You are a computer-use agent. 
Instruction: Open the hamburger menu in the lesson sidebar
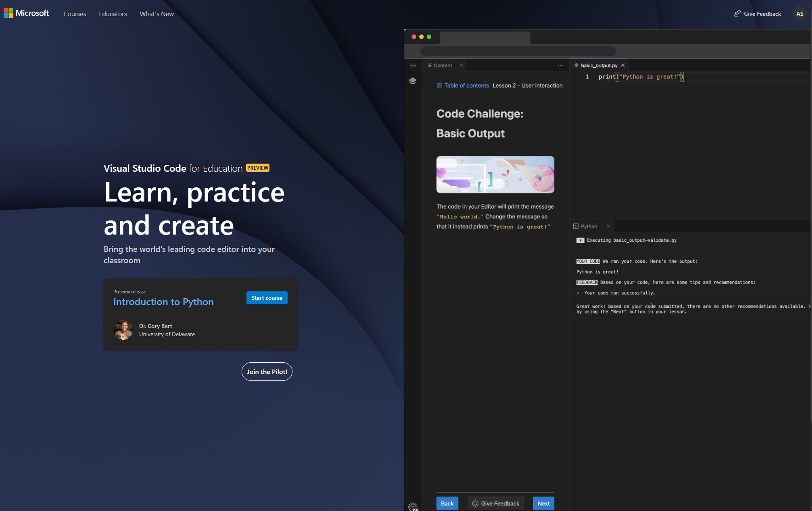(x=413, y=65)
